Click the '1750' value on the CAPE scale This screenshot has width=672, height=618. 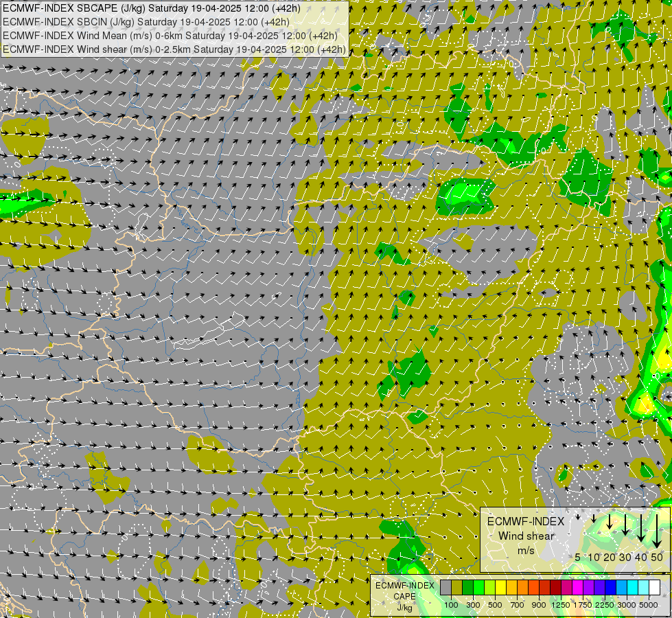point(583,605)
